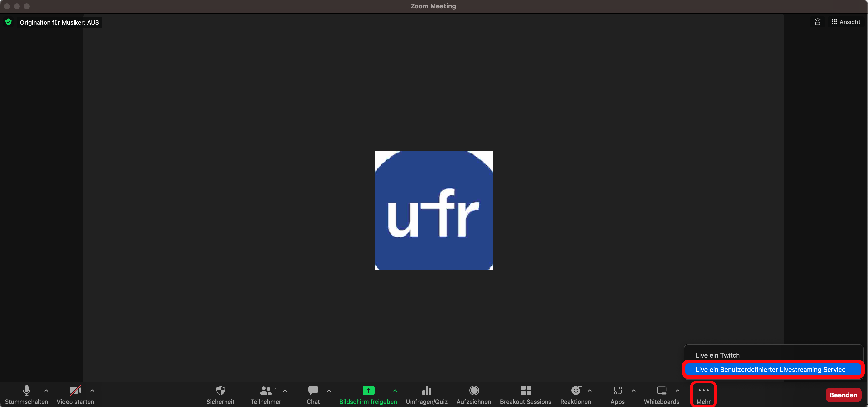
Task: Open Ansicht view options
Action: click(x=846, y=22)
